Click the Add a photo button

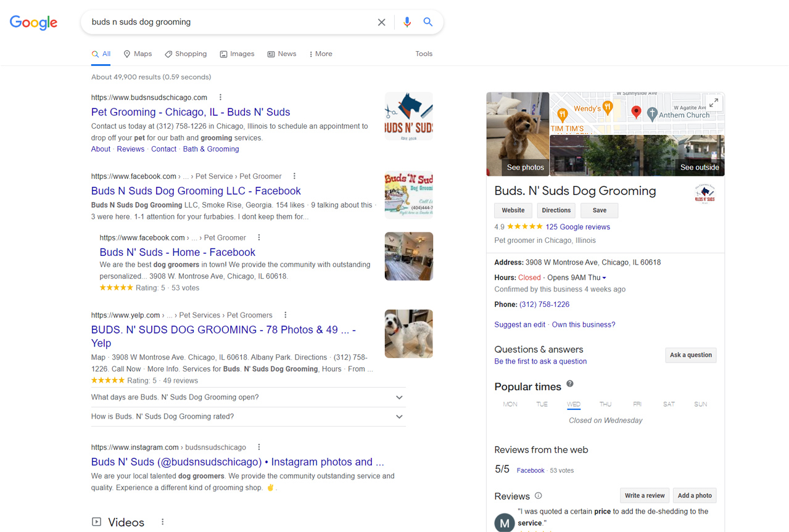[x=695, y=496]
